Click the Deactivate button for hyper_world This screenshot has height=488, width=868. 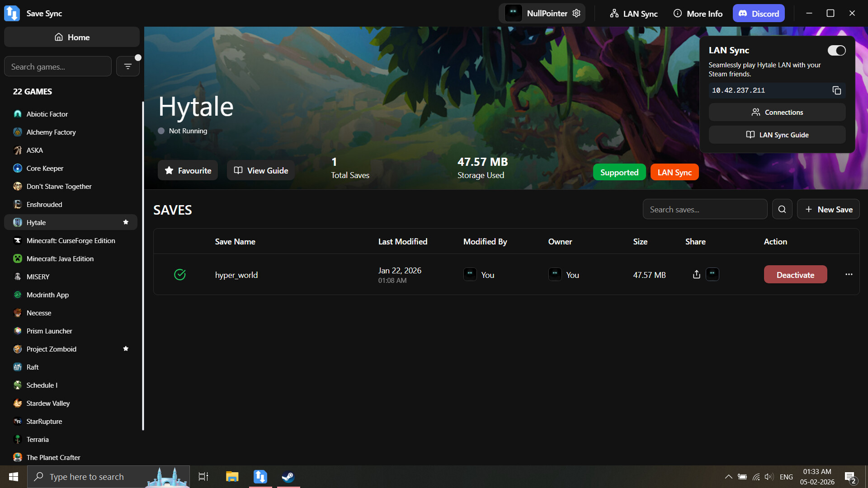pos(795,274)
